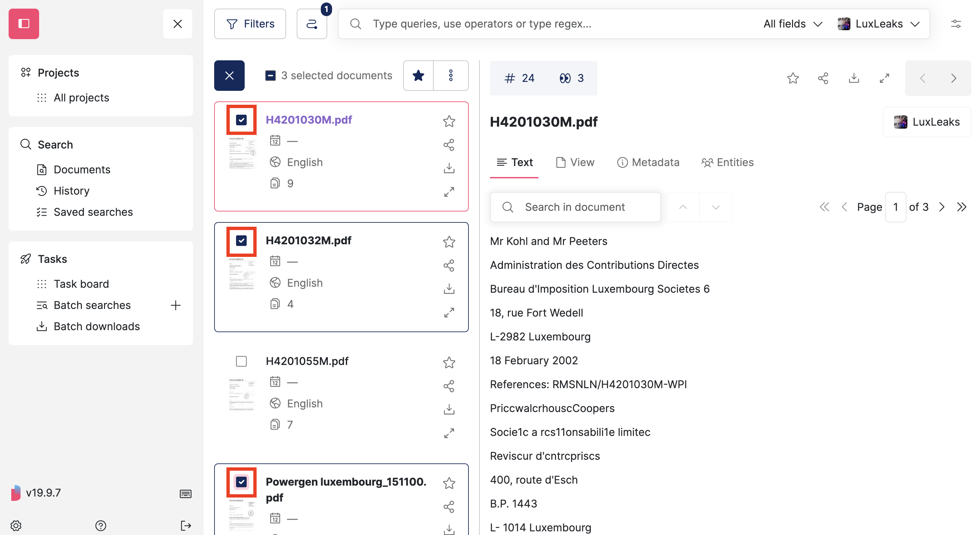Expand H4201030M.pdf card to full view
This screenshot has width=980, height=535.
click(x=449, y=192)
